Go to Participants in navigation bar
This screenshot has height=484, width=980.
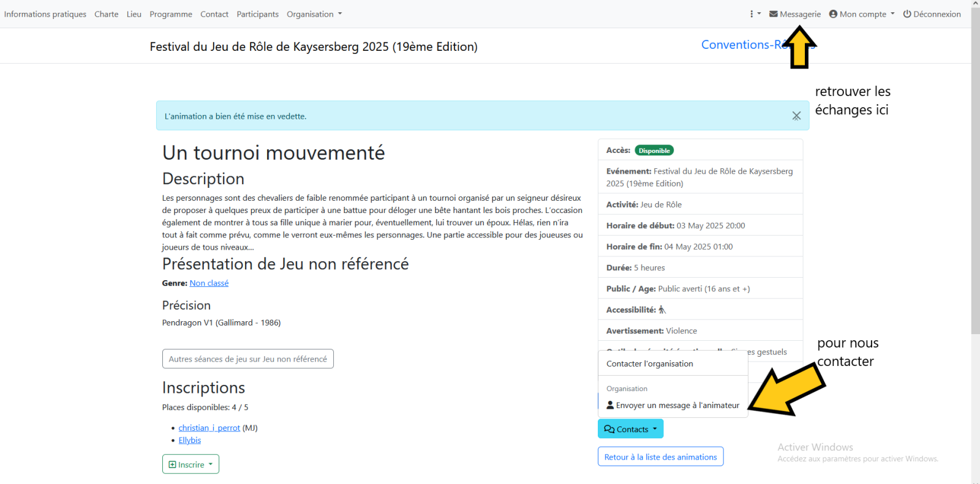point(257,14)
